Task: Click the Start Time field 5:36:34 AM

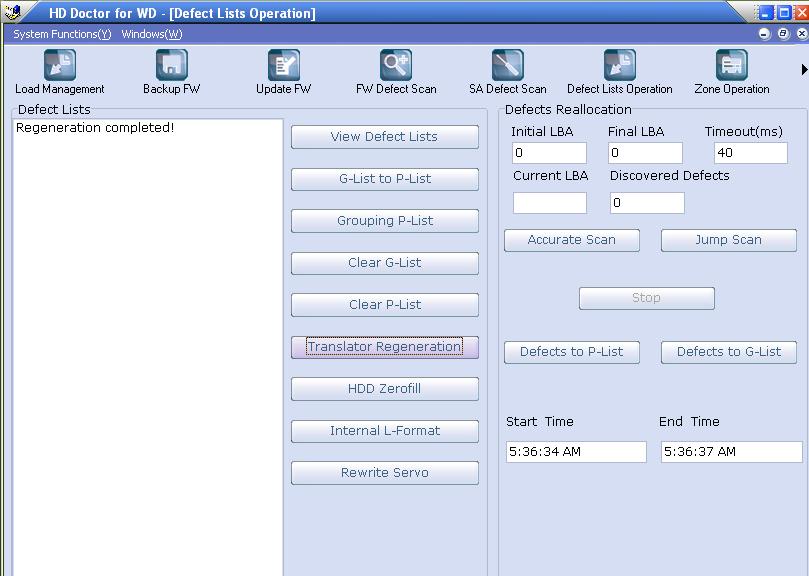Action: [576, 452]
